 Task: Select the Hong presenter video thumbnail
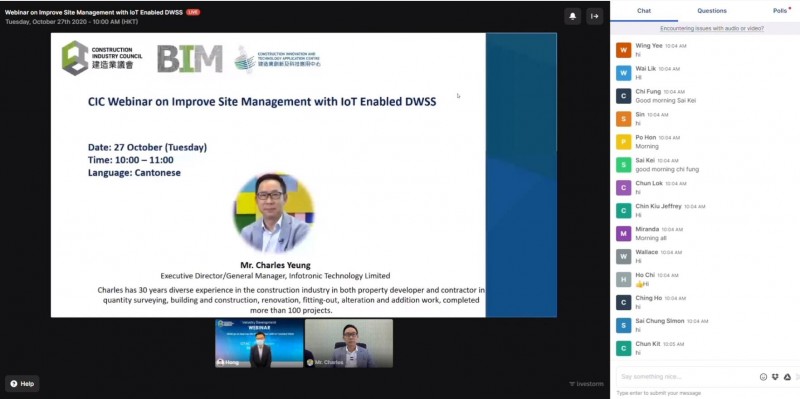(x=259, y=343)
